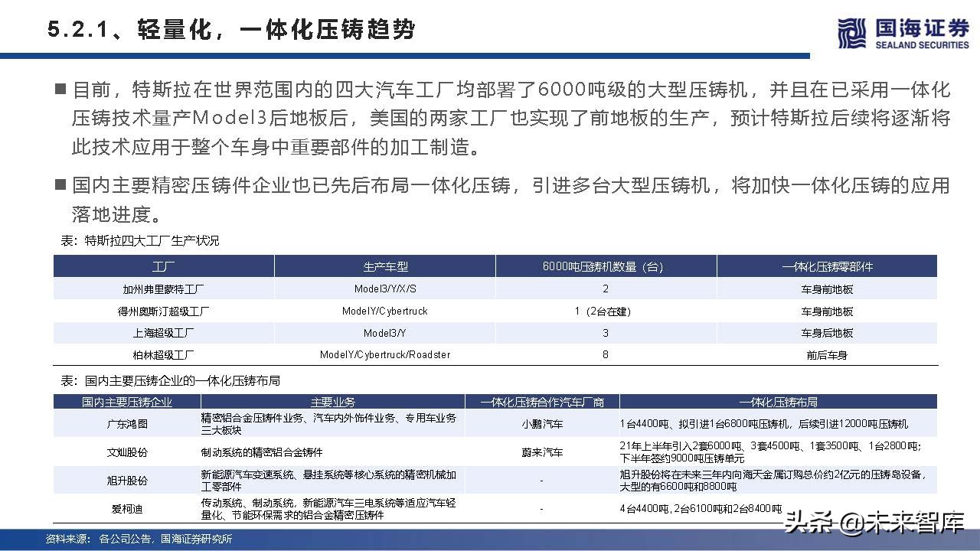The width and height of the screenshot is (980, 551).
Task: Click the 生产车型 column header
Action: click(385, 267)
